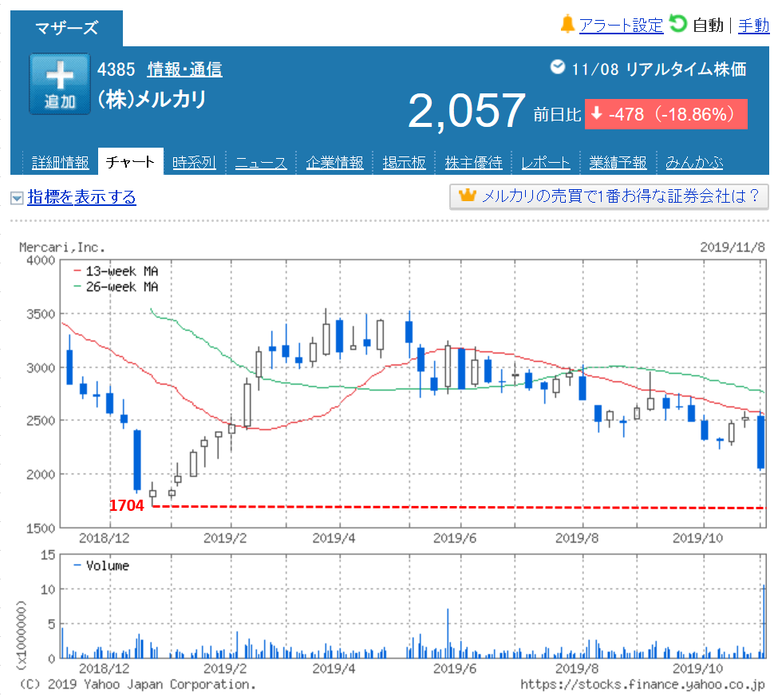The image size is (774, 700).
Task: Click the current price 2,057
Action: pyautogui.click(x=467, y=112)
